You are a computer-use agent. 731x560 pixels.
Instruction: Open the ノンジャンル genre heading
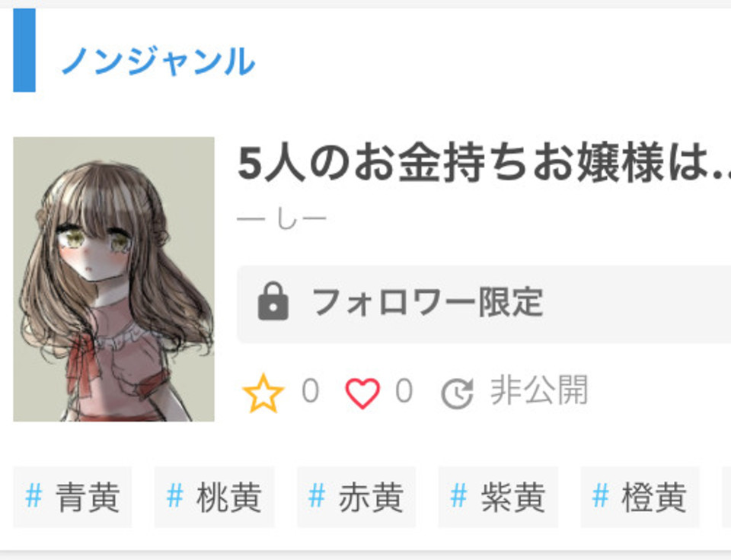[158, 61]
